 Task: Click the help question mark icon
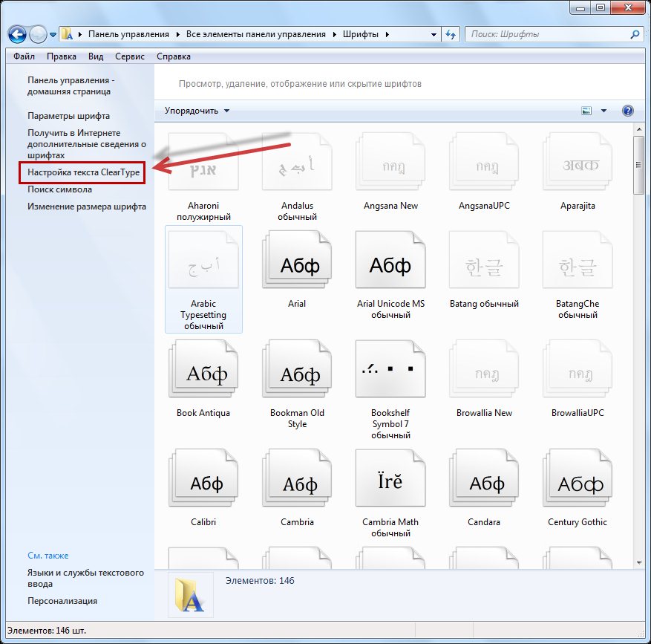click(627, 111)
